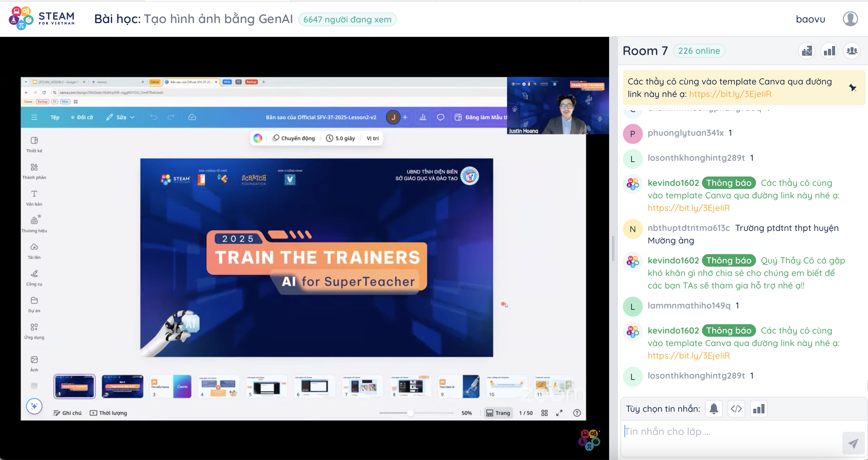Click the phuonglytuan341x username in chat

pyautogui.click(x=685, y=133)
